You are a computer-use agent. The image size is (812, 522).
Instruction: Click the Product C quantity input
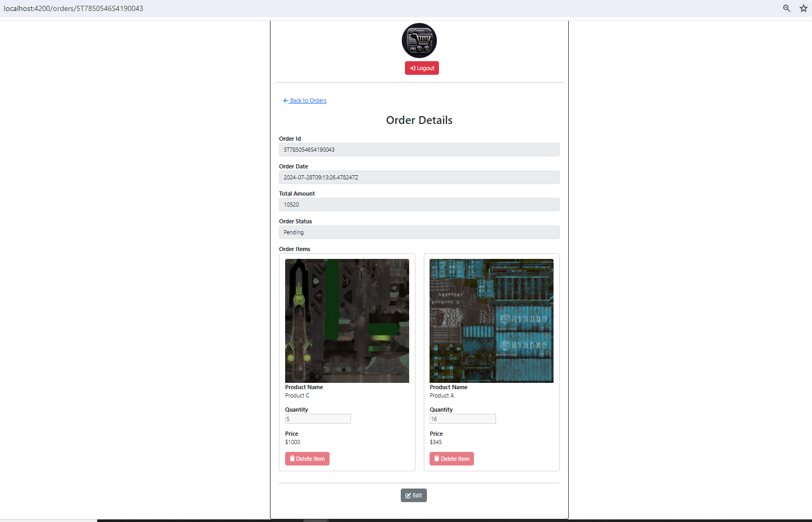[x=318, y=419]
